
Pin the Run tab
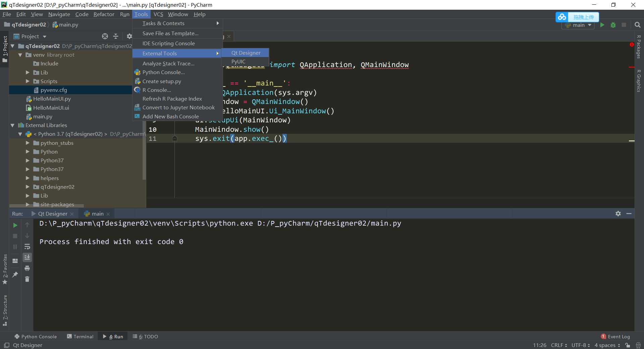[x=15, y=274]
